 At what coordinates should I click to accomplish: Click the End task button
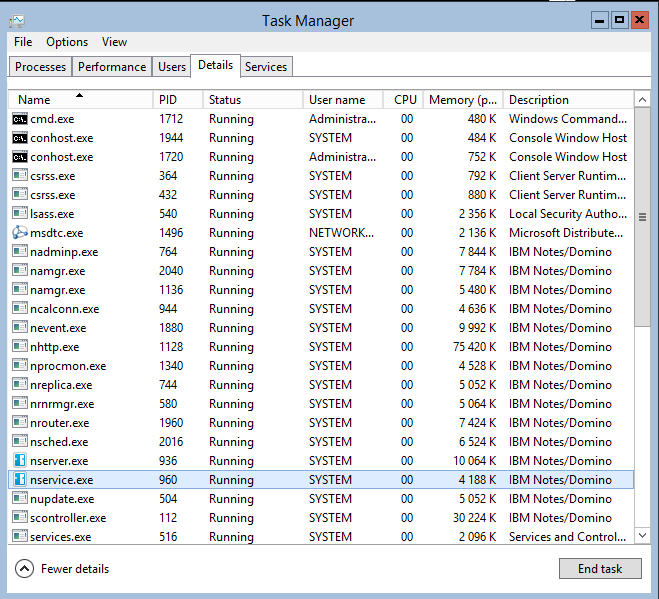point(600,568)
